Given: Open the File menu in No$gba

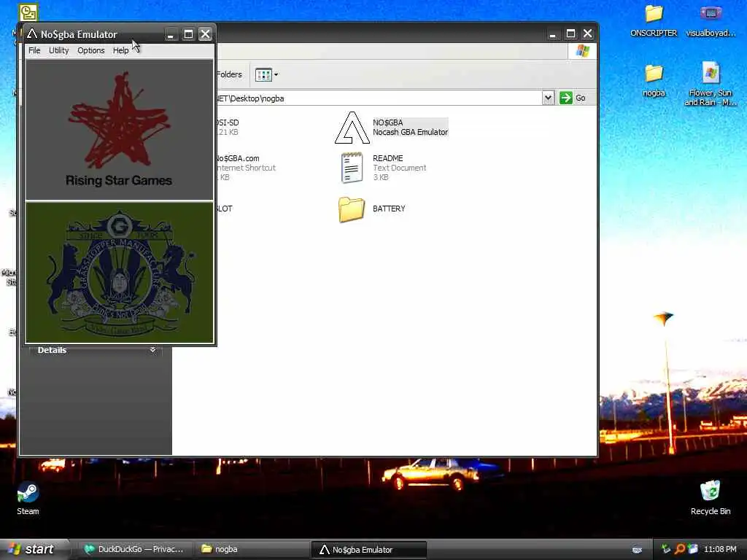Looking at the screenshot, I should 34,50.
